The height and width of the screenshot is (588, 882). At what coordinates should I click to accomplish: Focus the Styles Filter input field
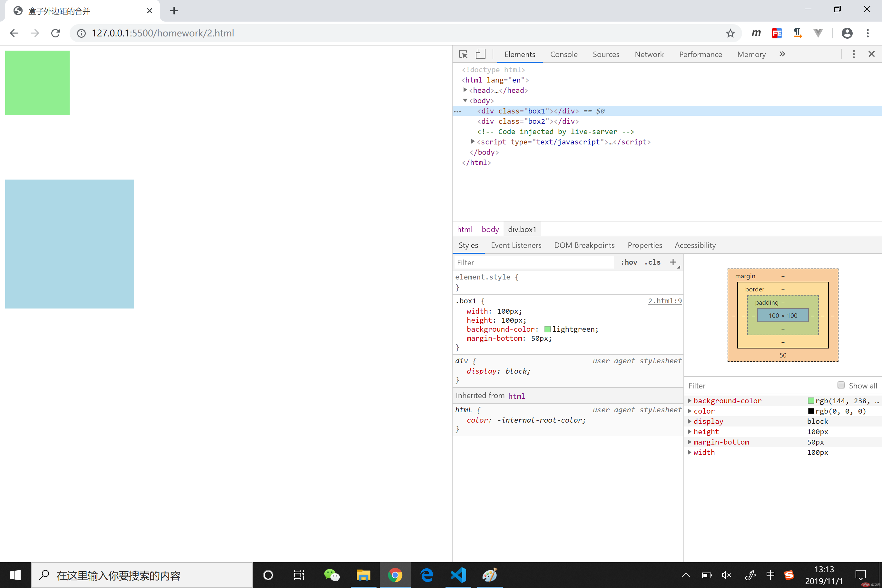point(534,262)
